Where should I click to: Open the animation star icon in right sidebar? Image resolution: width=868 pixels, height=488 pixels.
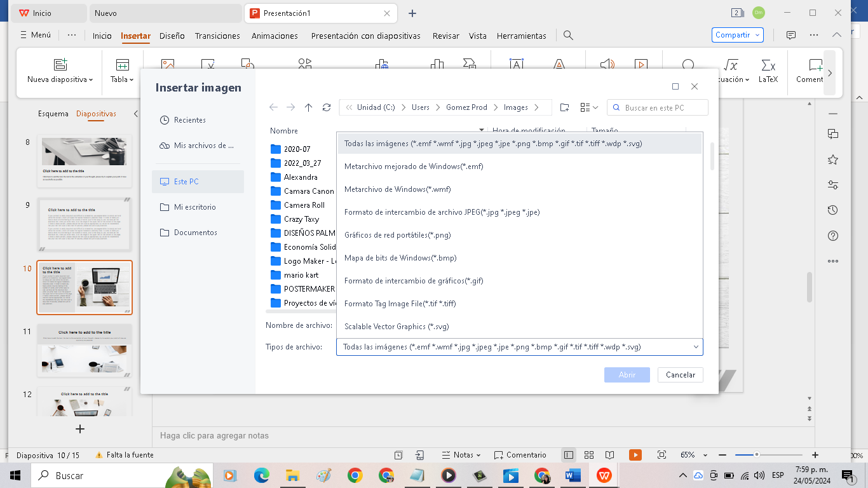833,159
